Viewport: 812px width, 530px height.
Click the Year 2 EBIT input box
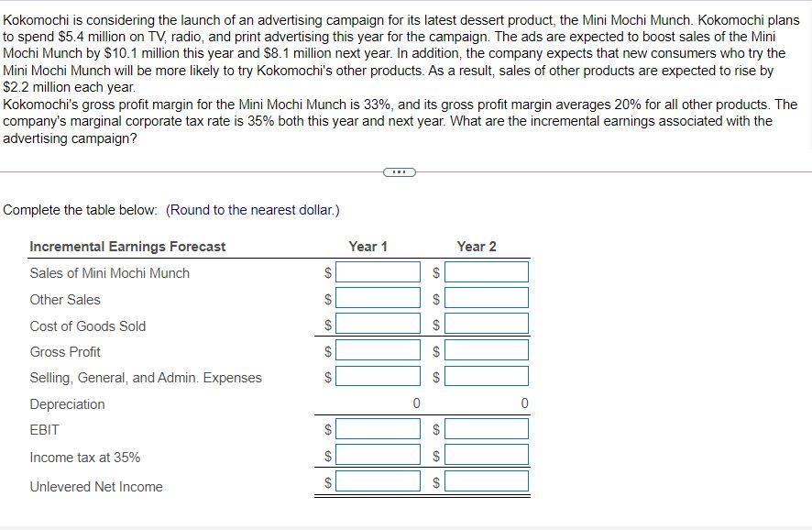click(x=487, y=427)
